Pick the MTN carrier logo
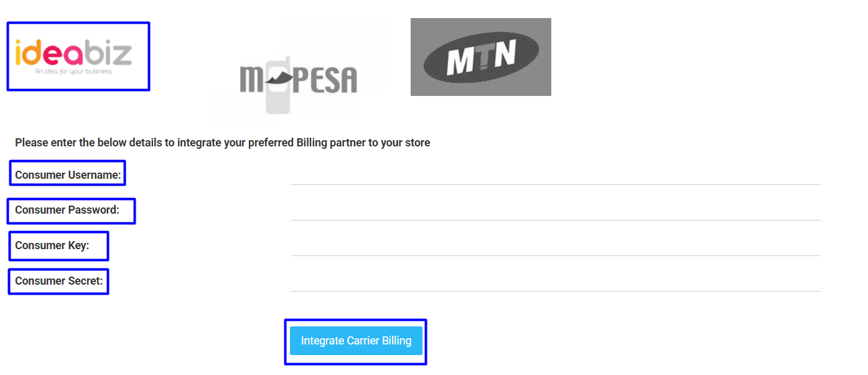The height and width of the screenshot is (375, 868). click(481, 57)
